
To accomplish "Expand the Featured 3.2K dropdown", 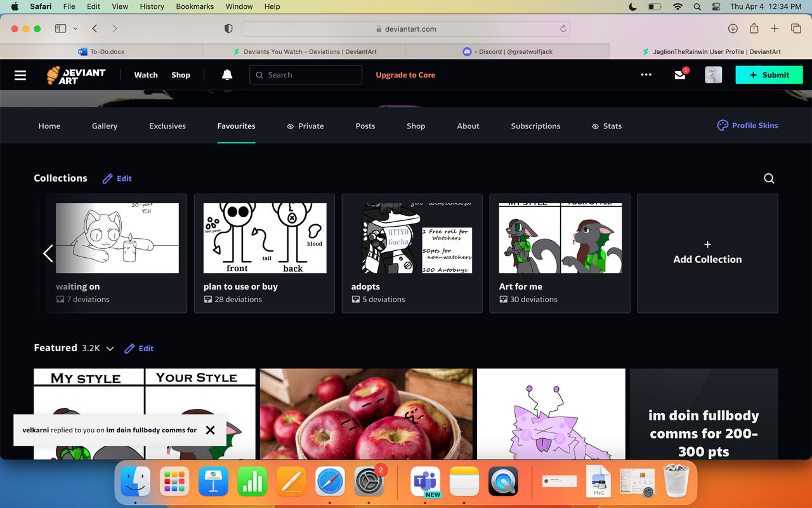I will click(110, 349).
